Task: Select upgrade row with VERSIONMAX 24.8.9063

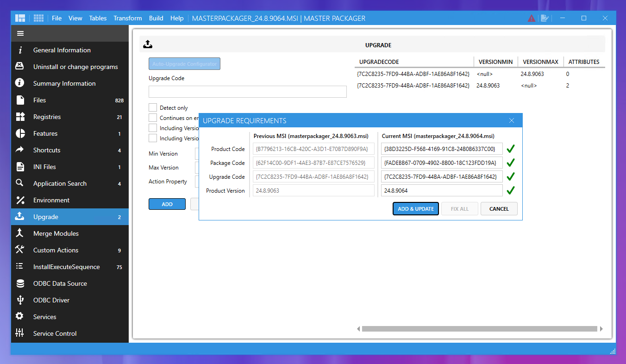Action: 480,74
